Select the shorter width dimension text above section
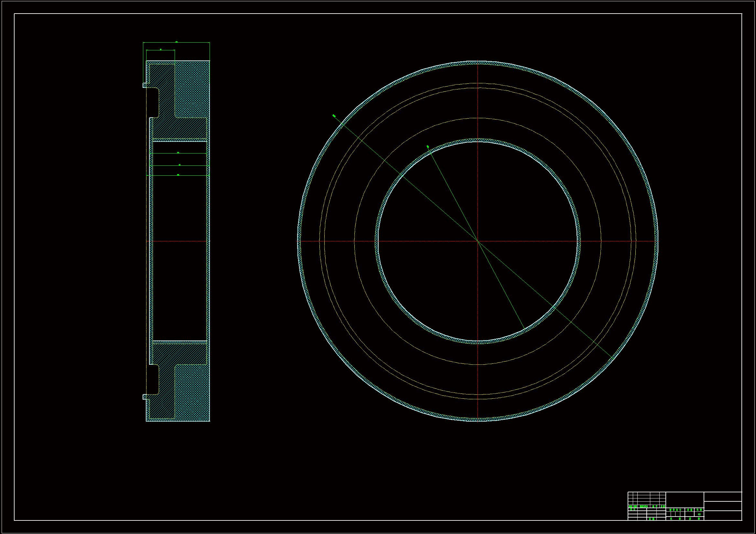This screenshot has width=756, height=534. point(161,49)
